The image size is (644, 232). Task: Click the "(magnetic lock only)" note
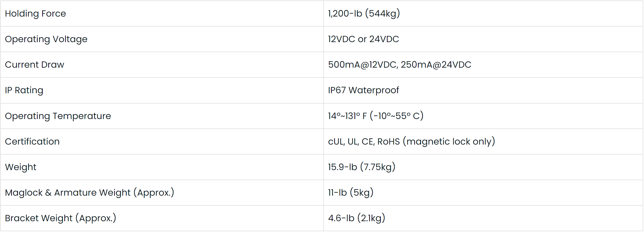click(449, 141)
